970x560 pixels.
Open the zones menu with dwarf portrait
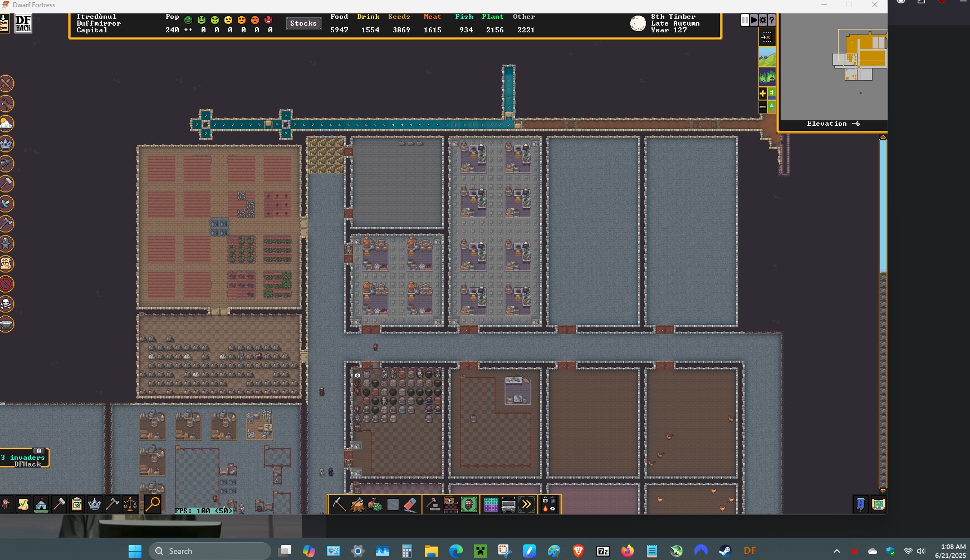469,505
